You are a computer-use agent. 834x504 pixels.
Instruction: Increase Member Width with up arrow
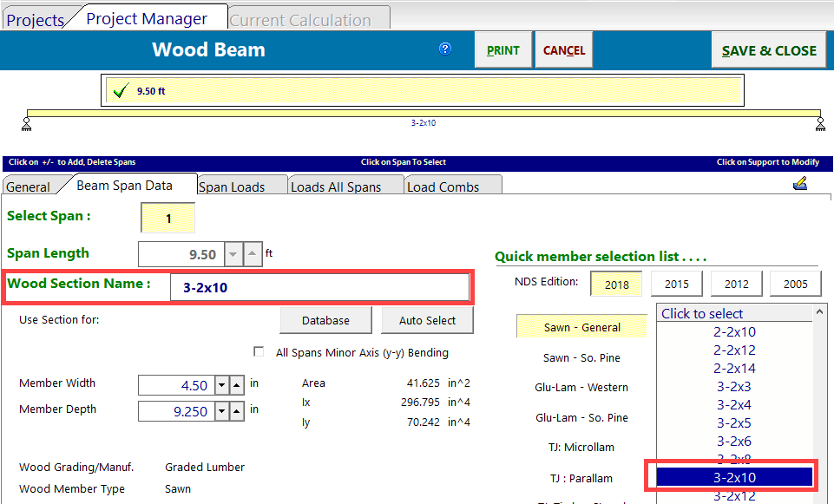tap(237, 385)
